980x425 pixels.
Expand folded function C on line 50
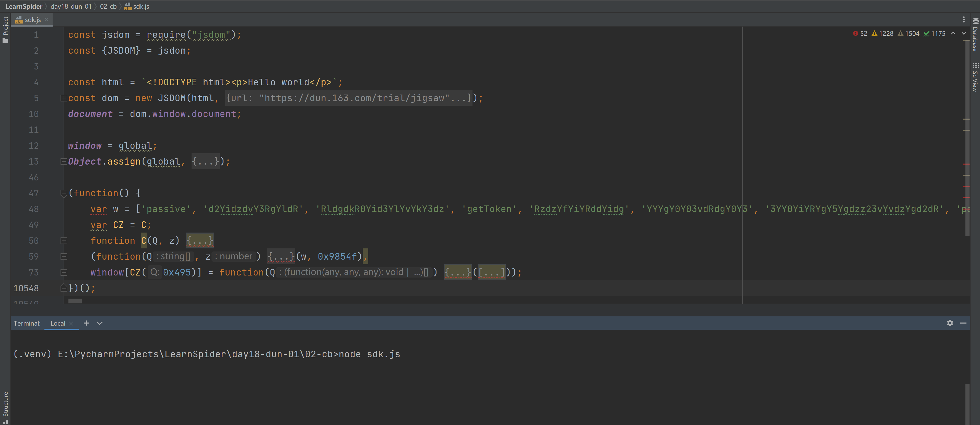click(64, 241)
